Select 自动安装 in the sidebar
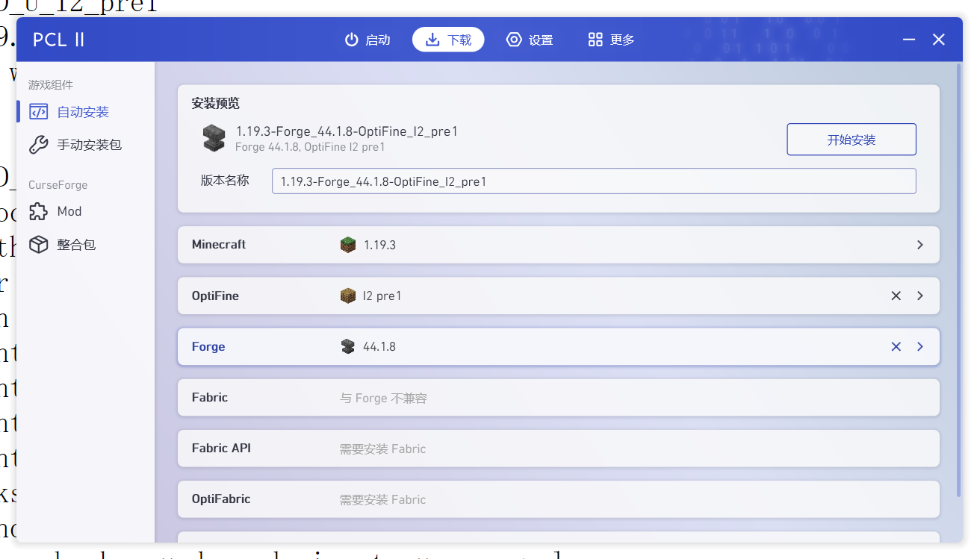Viewport: 980px width, 559px height. (x=84, y=112)
